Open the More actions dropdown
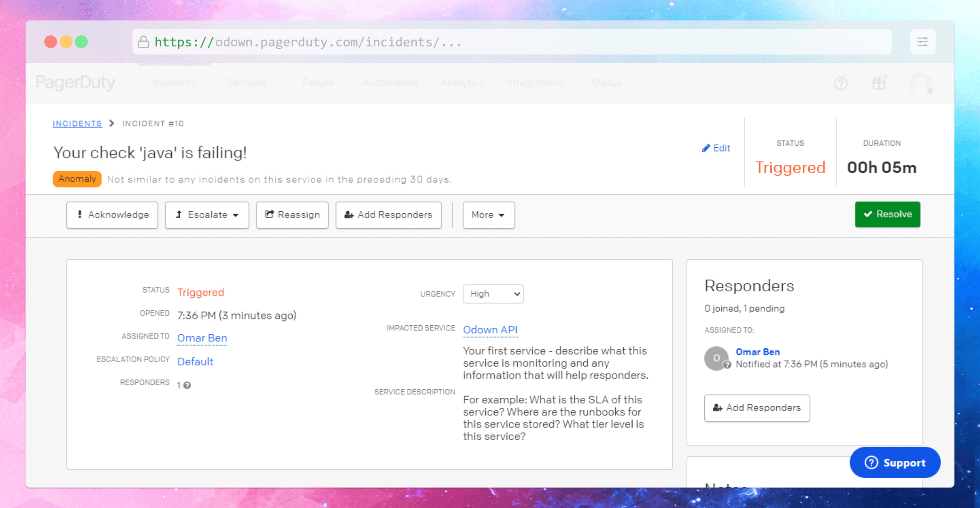Screen dimensions: 980x508 click(488, 215)
